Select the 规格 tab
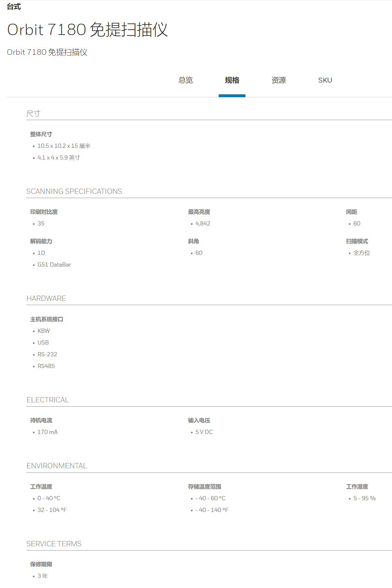This screenshot has height=588, width=392. coord(232,80)
